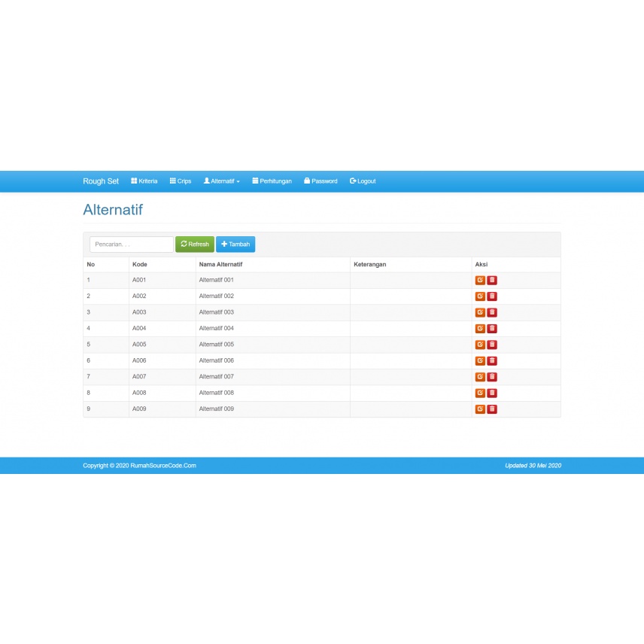Delete Alternatif 007 entry

point(492,377)
